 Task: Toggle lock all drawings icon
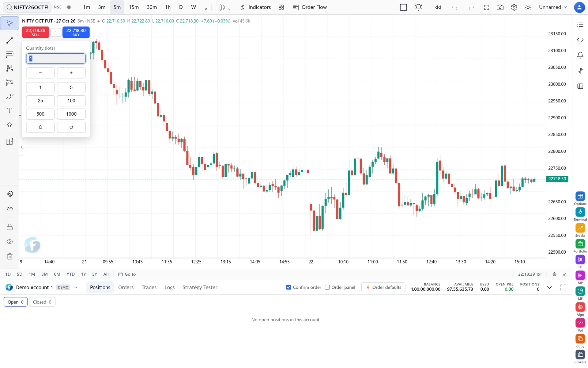click(9, 227)
